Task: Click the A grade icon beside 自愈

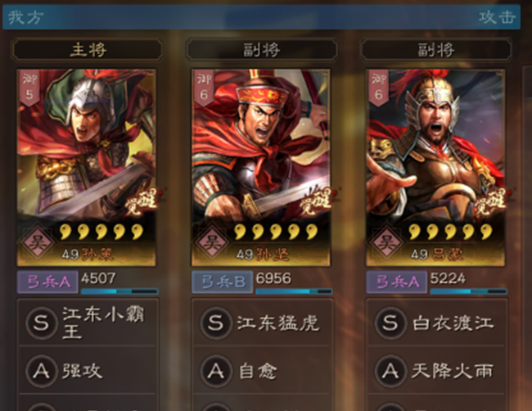Action: pyautogui.click(x=216, y=371)
